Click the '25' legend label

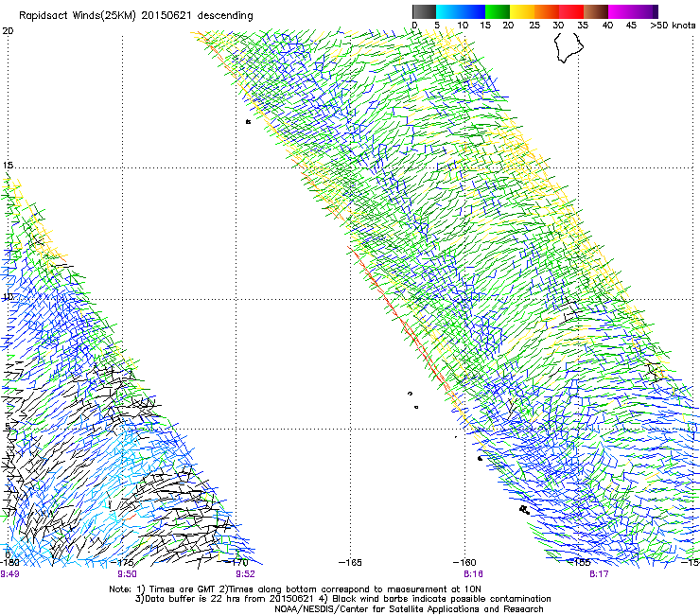click(534, 26)
